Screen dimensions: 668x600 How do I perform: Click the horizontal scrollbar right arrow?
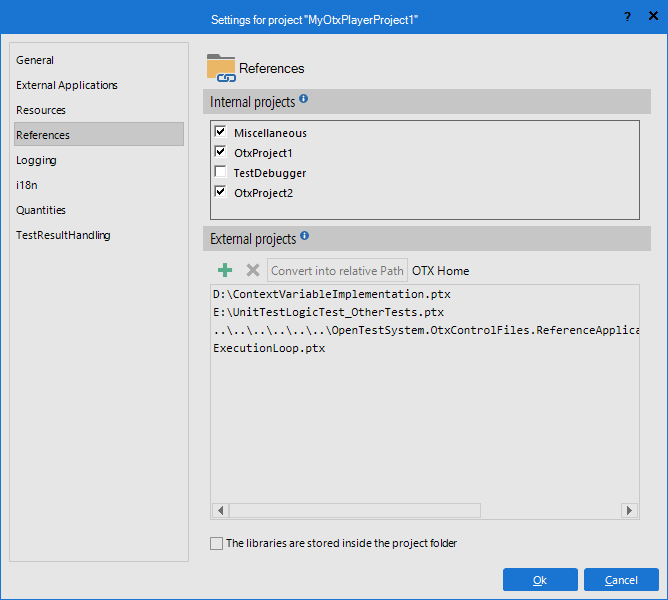tap(629, 510)
